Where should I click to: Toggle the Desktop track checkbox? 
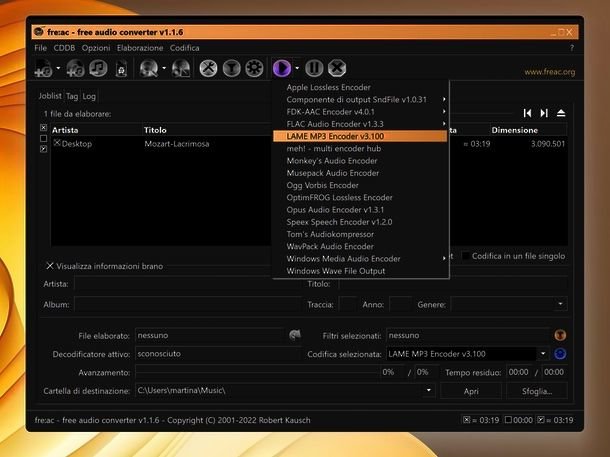click(x=57, y=143)
